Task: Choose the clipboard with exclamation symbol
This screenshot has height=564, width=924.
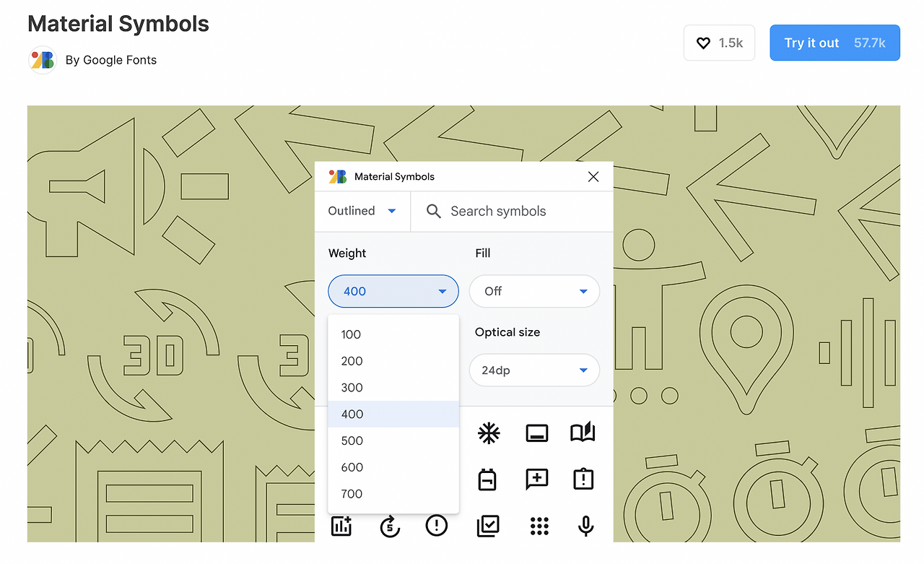Action: tap(583, 479)
